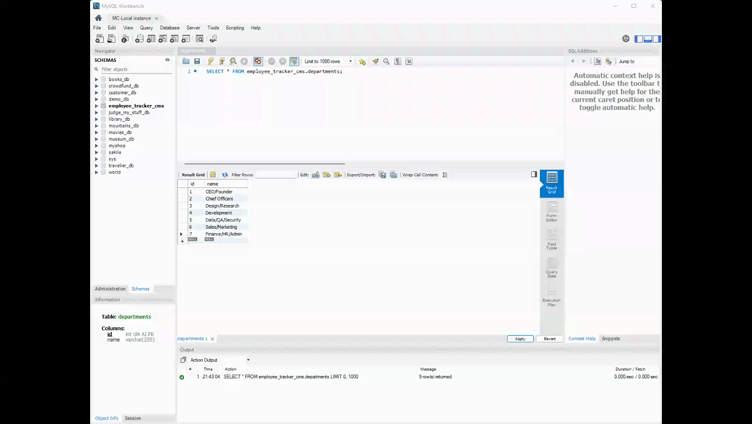Expand the employee_tracker_cms schema
This screenshot has height=424, width=752.
click(96, 106)
